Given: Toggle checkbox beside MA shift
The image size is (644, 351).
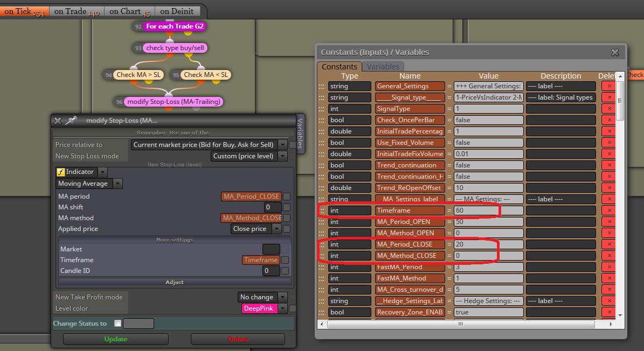Looking at the screenshot, I should click(287, 207).
